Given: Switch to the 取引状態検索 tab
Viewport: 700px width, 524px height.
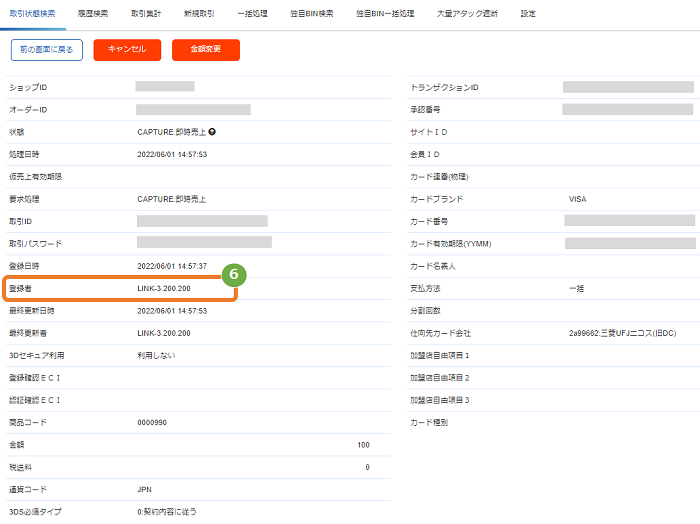Looking at the screenshot, I should pyautogui.click(x=33, y=14).
